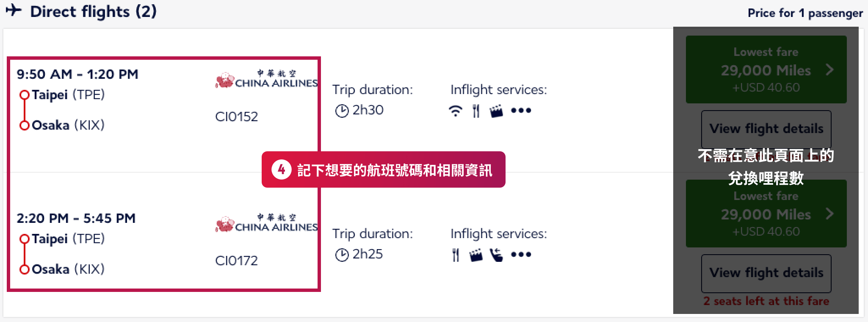Click the clock icon next to 2h30
The width and height of the screenshot is (868, 322).
341,110
